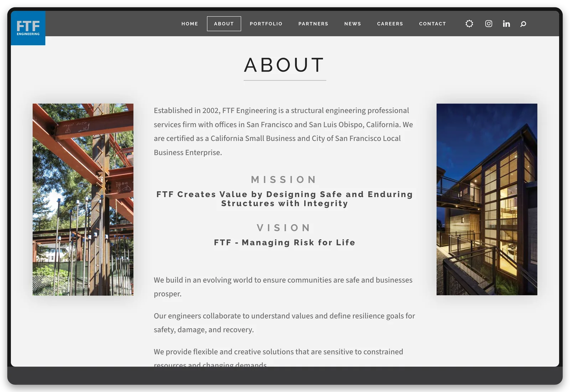Click the MISSION heading
570x392 pixels.
(284, 179)
